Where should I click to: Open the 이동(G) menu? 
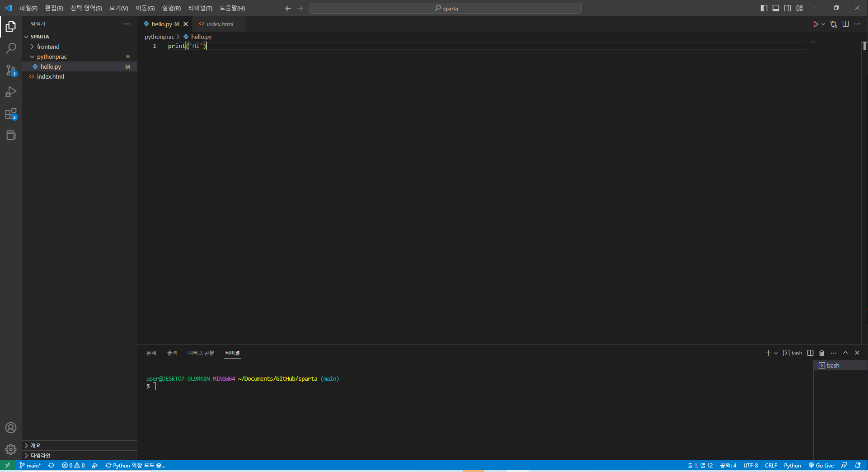click(145, 8)
